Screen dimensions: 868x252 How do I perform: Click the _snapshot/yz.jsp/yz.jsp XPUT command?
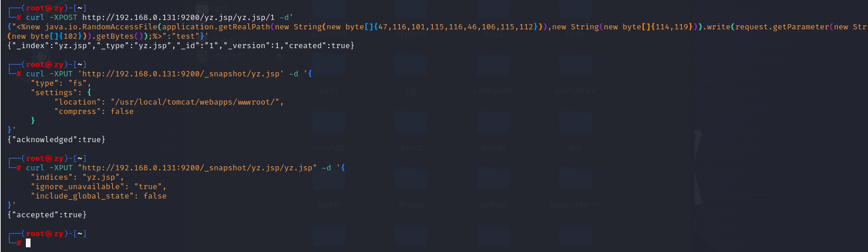185,167
